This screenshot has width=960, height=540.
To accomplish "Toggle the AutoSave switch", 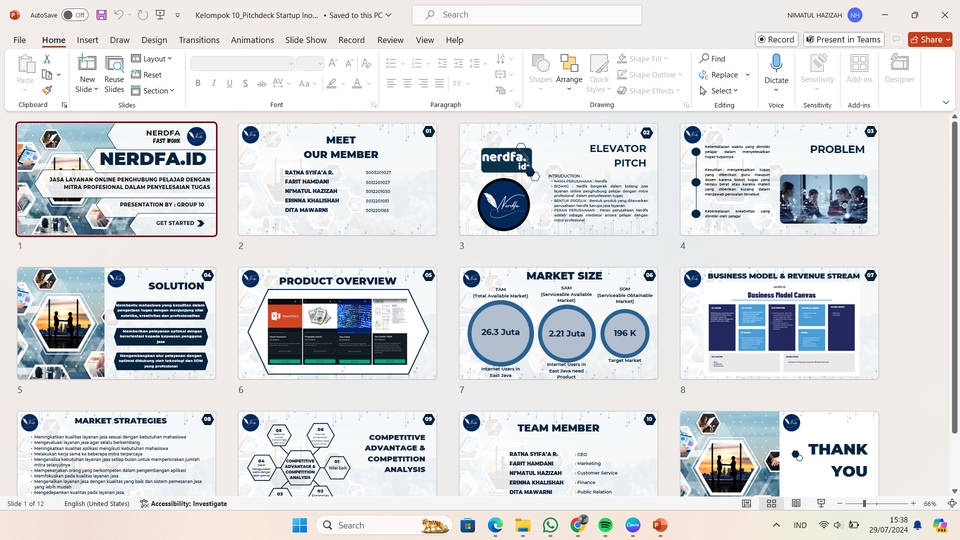I will [75, 15].
